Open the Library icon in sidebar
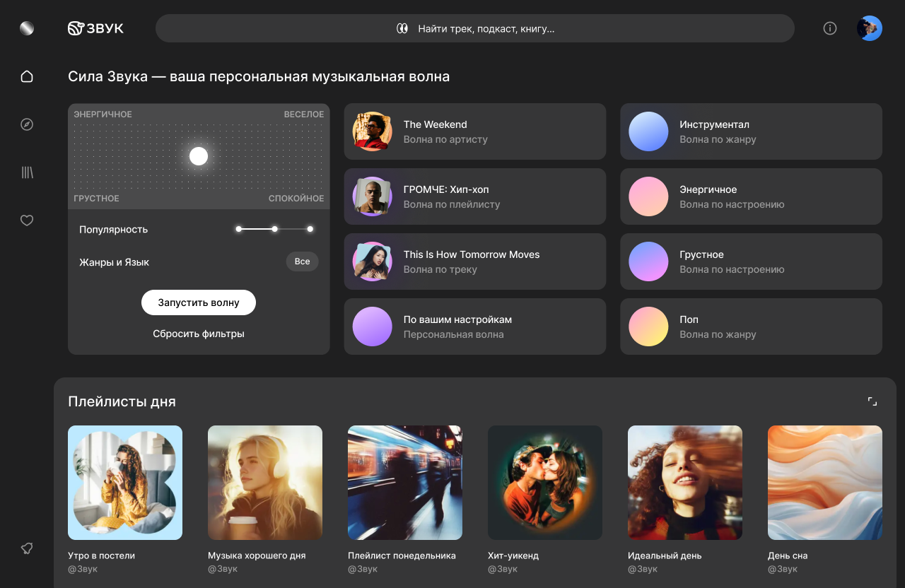 click(x=27, y=172)
